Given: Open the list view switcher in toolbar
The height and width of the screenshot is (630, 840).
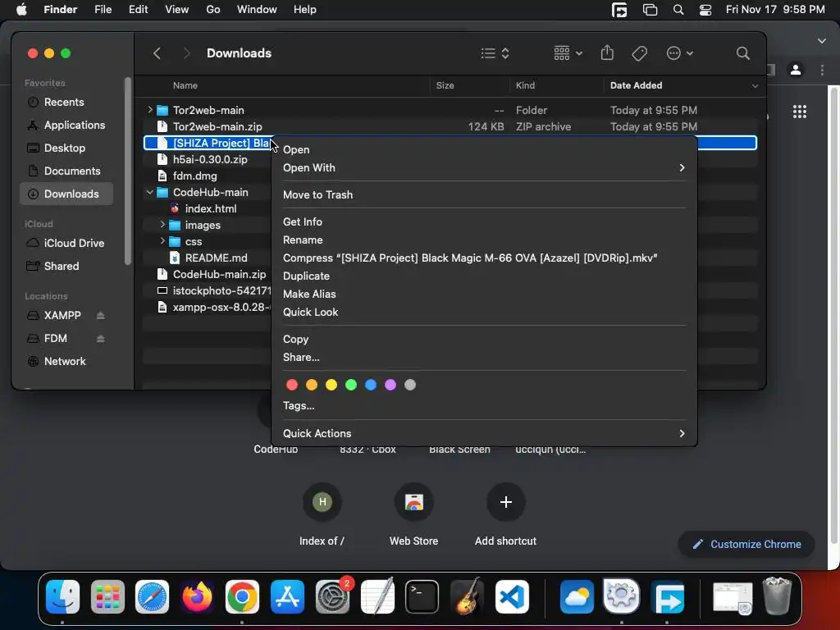Looking at the screenshot, I should click(495, 53).
